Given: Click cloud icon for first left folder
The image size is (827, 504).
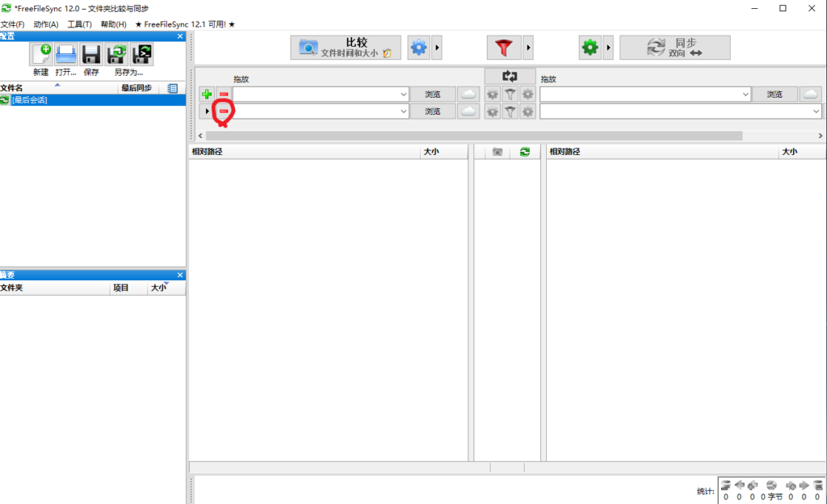Looking at the screenshot, I should click(468, 94).
